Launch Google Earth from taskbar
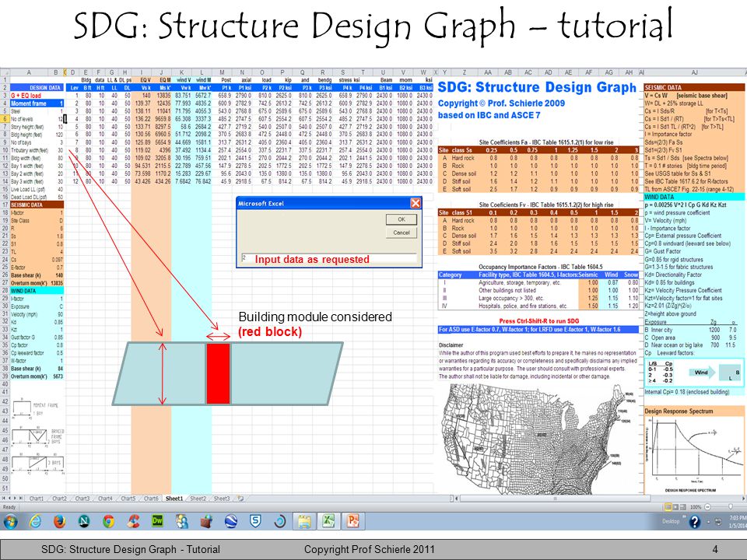Screen dimensions: 747x560 pos(231,521)
